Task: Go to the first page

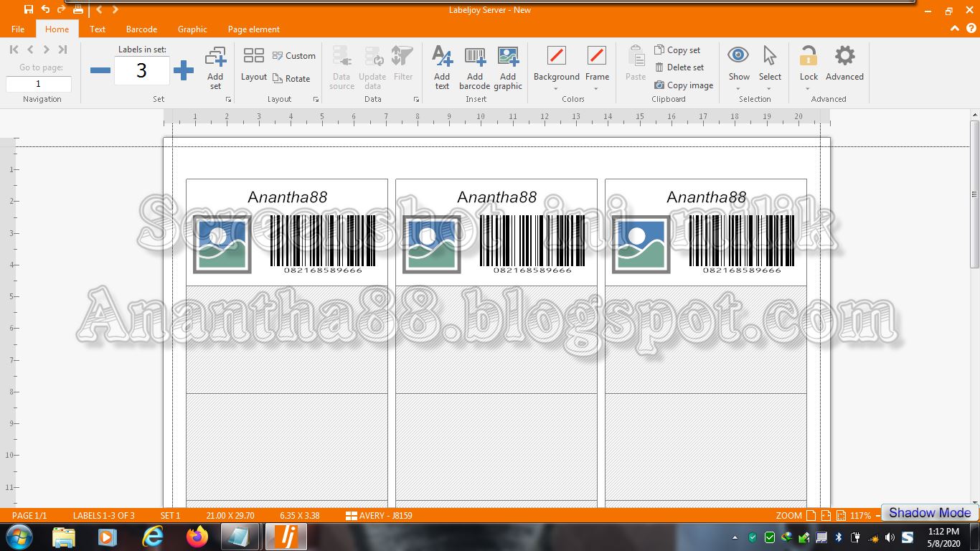Action: coord(14,50)
